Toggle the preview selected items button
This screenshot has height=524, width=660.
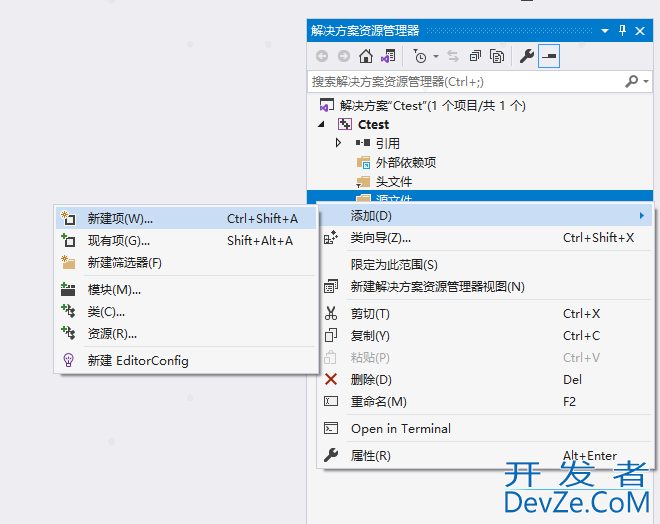[549, 56]
